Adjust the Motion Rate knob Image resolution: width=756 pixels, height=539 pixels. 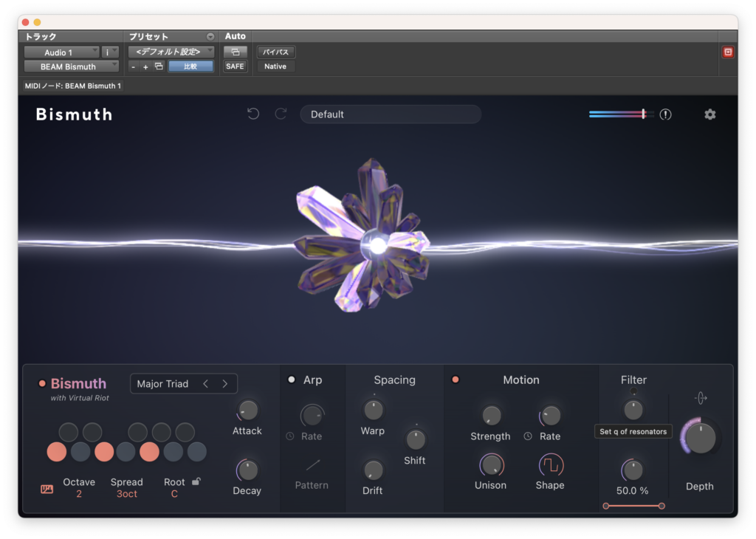coord(550,415)
